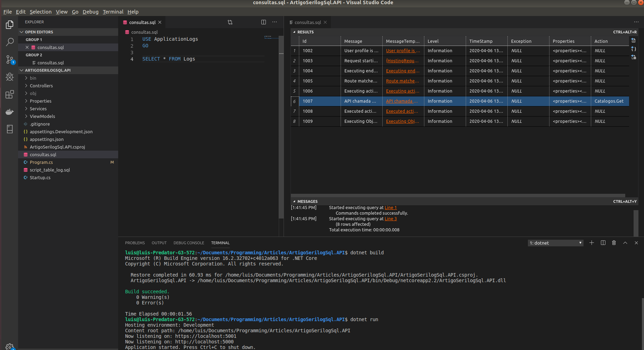This screenshot has height=350, width=644.
Task: Save query results as Excel
Action: [634, 57]
